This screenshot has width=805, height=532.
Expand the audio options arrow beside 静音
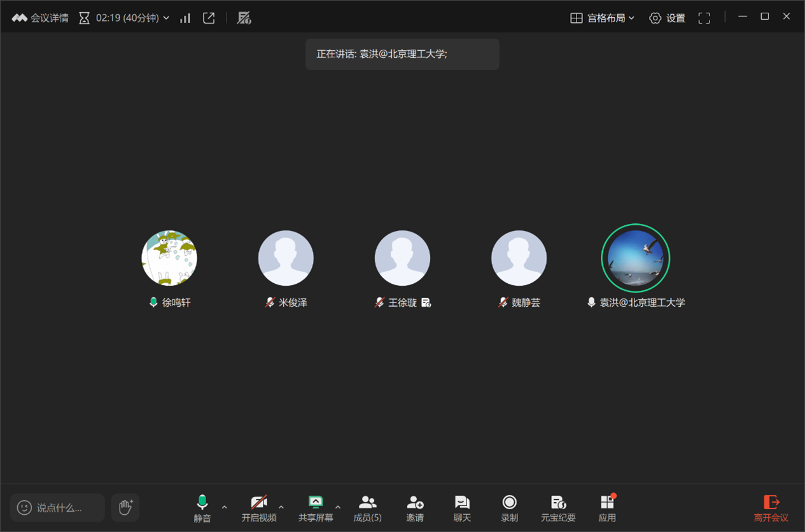(x=224, y=507)
